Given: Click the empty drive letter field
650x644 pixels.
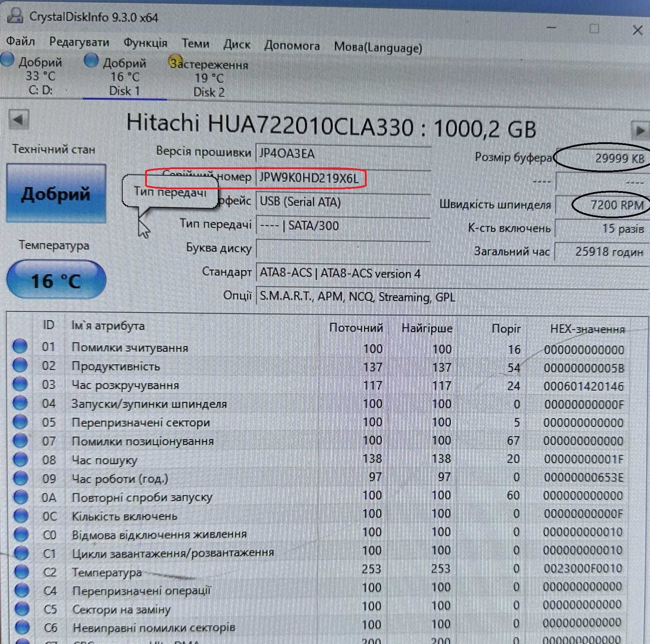Looking at the screenshot, I should tap(343, 249).
